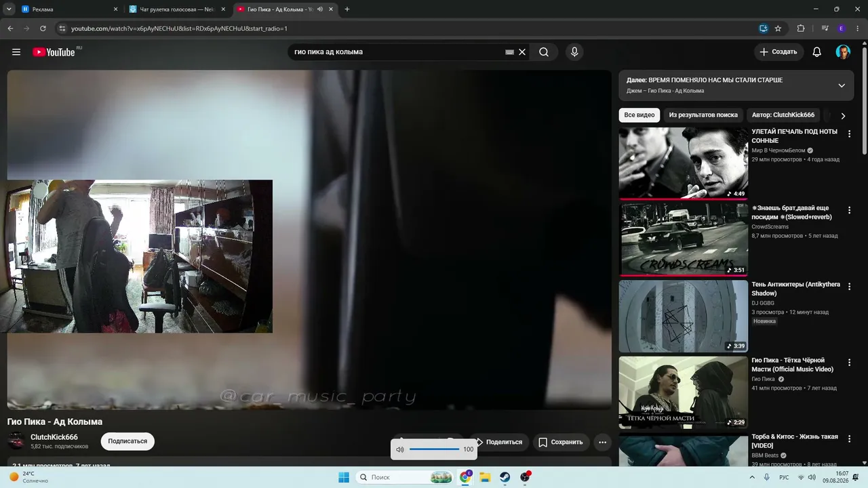Click into the YouTube search field
868x488 pixels.
[x=398, y=52]
